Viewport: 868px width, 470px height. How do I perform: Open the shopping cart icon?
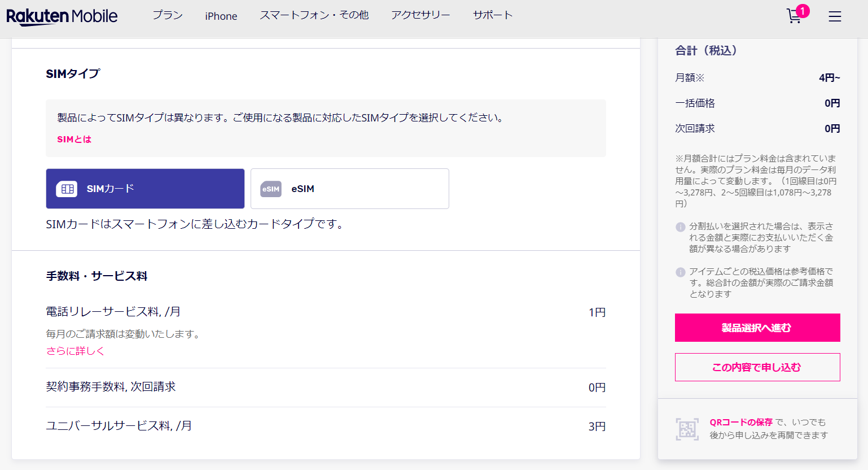795,16
